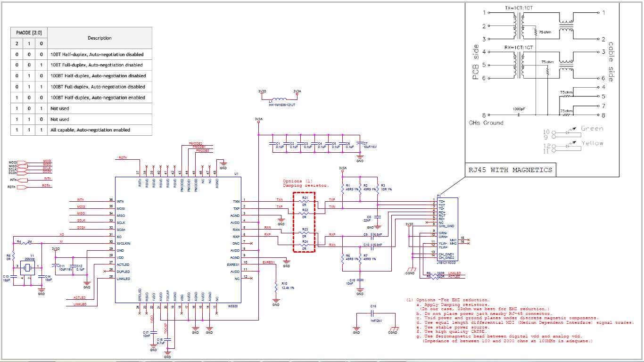Select damping resistor R24

[x=305, y=245]
